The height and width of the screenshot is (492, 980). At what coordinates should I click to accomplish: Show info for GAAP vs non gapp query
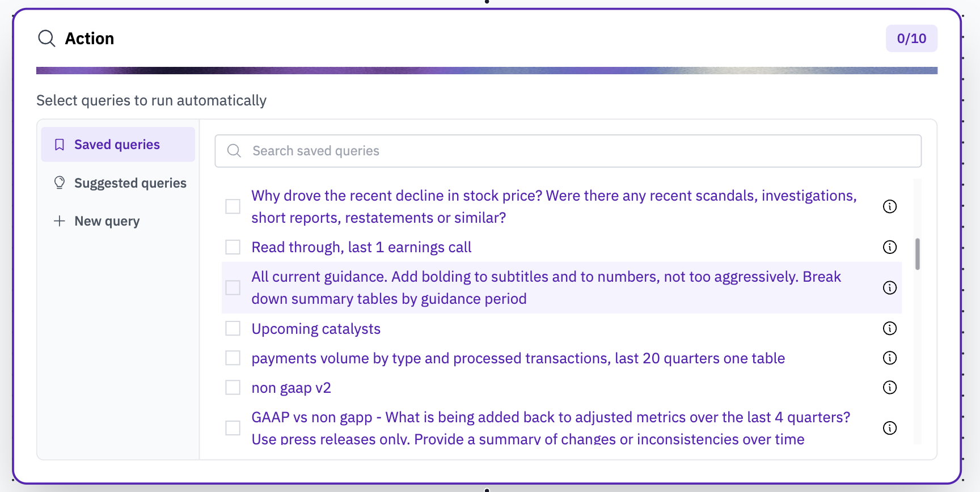[890, 428]
